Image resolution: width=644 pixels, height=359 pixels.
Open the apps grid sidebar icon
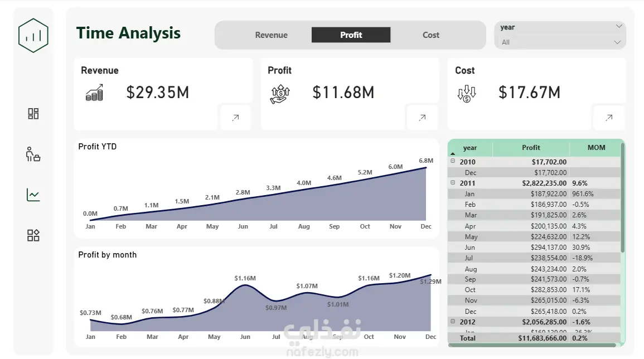(33, 235)
